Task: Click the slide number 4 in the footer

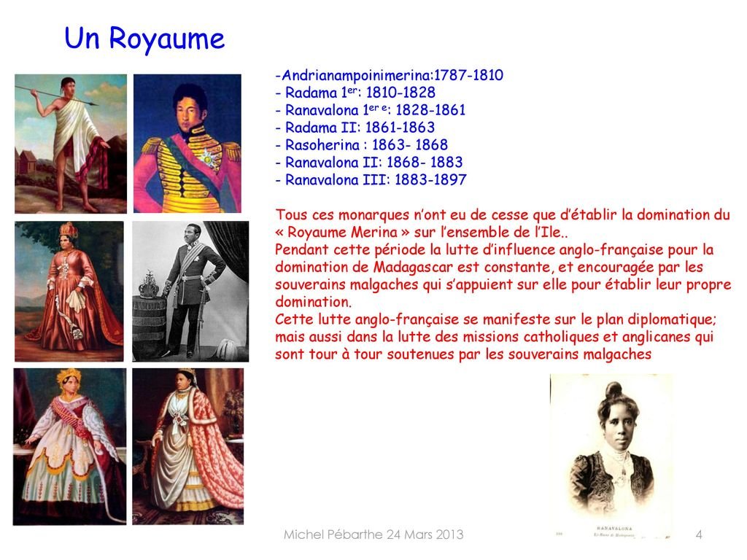Action: pyautogui.click(x=698, y=535)
